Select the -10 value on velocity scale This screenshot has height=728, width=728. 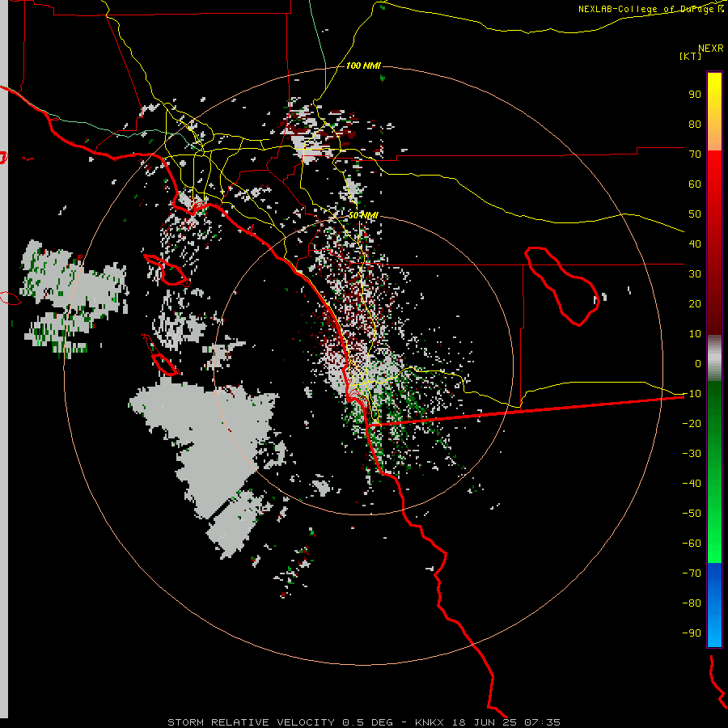[692, 394]
